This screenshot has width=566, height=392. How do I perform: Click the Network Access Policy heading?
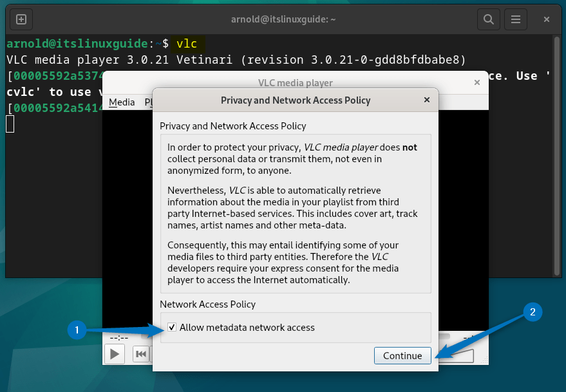tap(207, 304)
